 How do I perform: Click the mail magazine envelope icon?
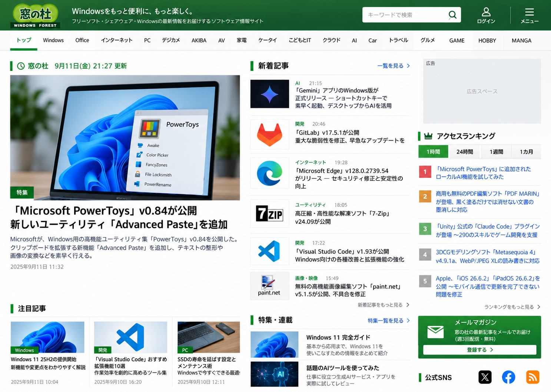(x=435, y=332)
